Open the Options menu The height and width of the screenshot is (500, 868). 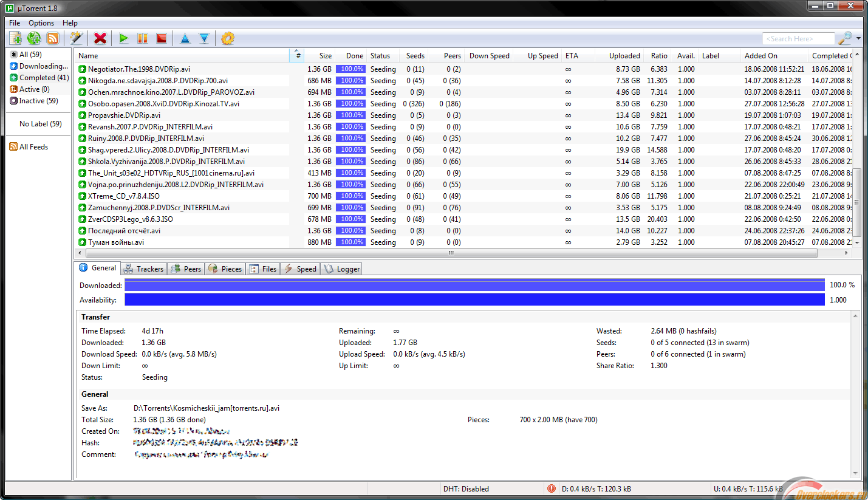41,22
